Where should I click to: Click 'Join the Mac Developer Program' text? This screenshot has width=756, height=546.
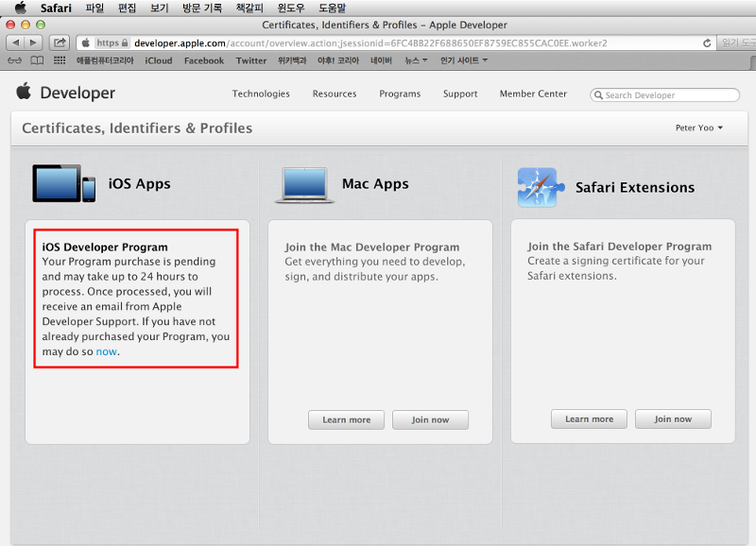[371, 247]
